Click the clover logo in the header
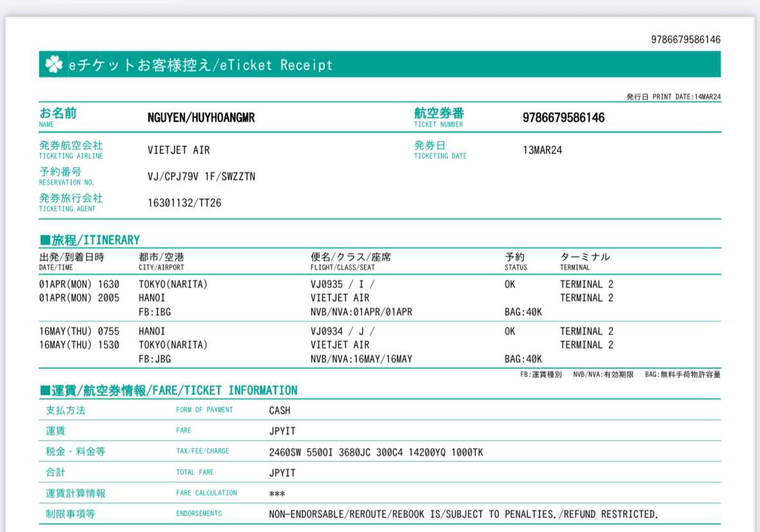 (54, 64)
